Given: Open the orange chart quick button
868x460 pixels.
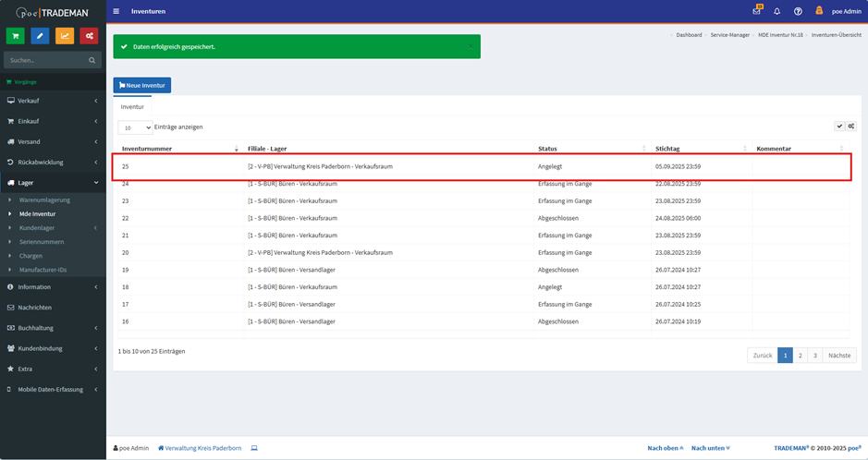Looking at the screenshot, I should [x=65, y=36].
